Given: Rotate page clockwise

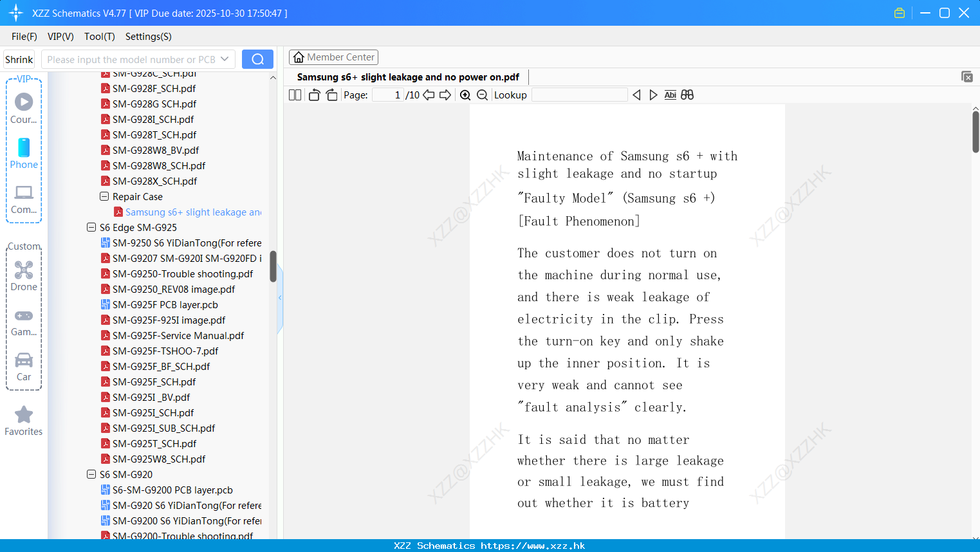Looking at the screenshot, I should pos(331,95).
